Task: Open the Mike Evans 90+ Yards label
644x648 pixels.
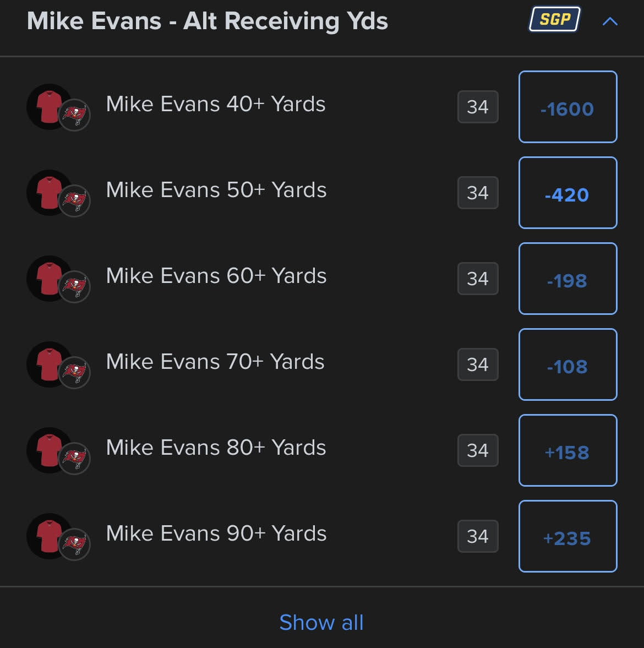Action: pos(216,533)
